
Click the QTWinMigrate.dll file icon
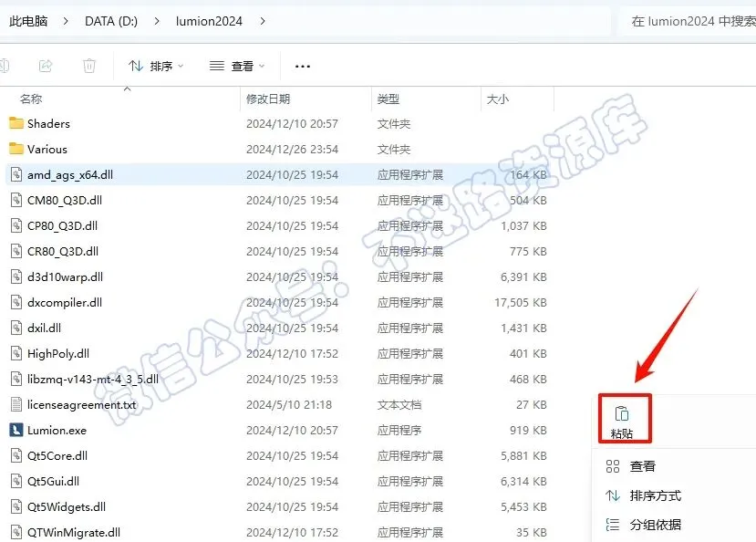[16, 532]
